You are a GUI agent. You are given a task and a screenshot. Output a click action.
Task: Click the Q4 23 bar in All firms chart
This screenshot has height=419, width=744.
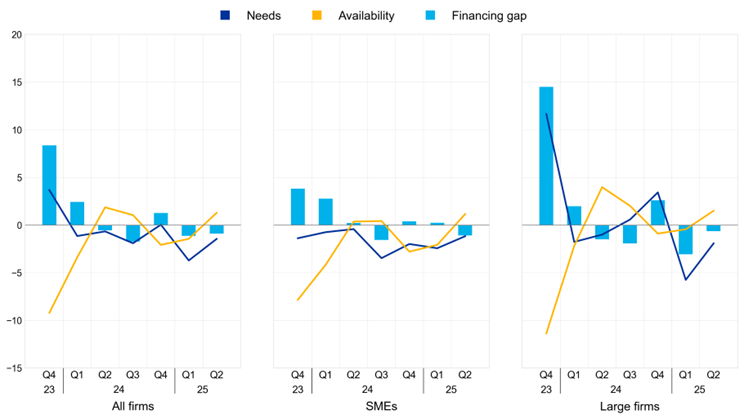(49, 185)
